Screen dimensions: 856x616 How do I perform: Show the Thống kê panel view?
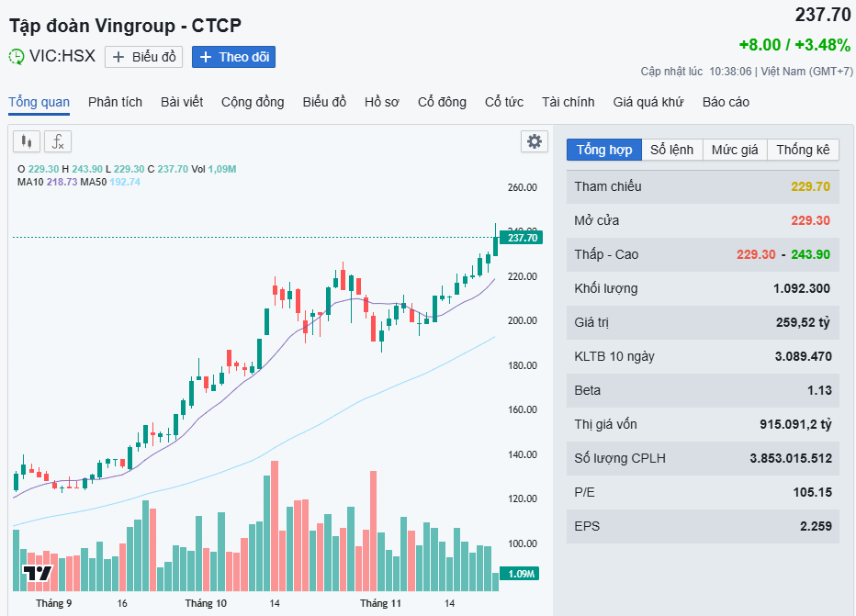(x=803, y=150)
